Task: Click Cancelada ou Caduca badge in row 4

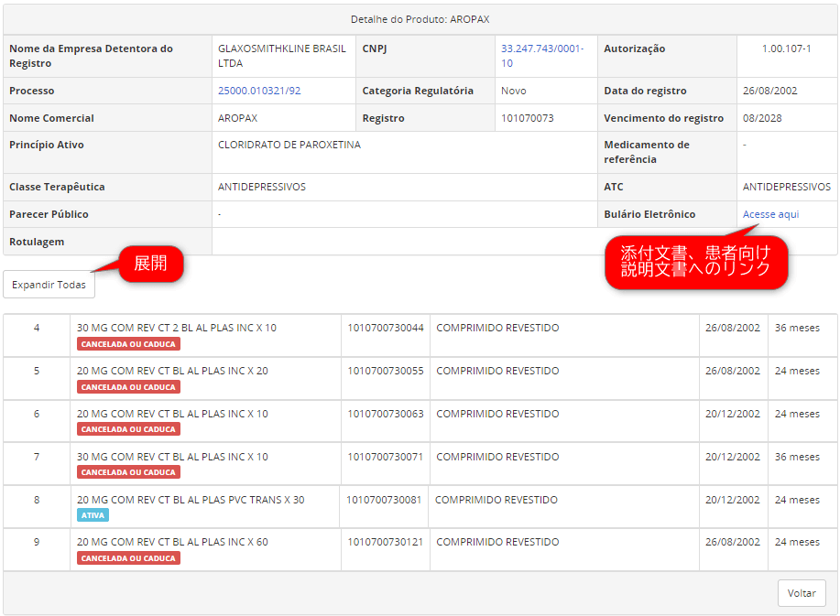Action: (x=128, y=344)
